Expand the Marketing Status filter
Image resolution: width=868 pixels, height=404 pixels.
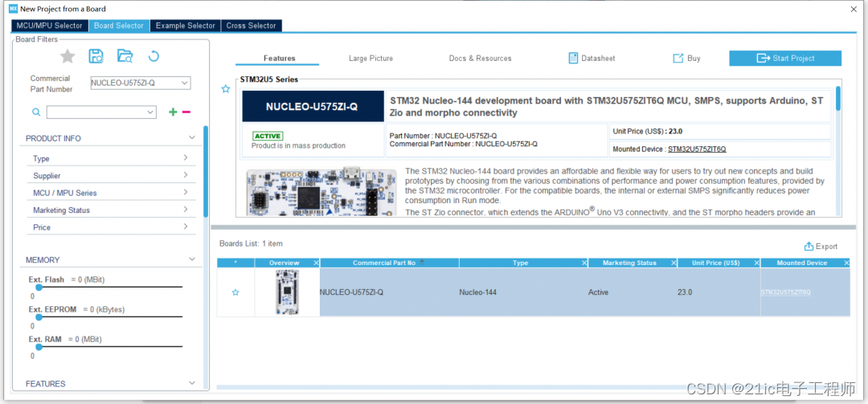pos(186,209)
